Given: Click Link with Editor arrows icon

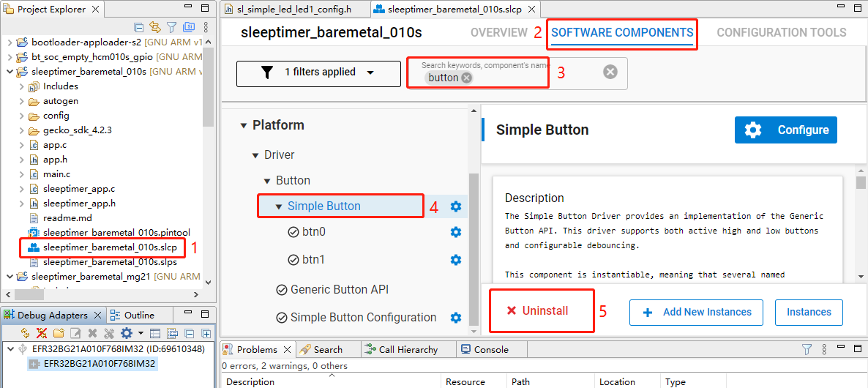Looking at the screenshot, I should (155, 28).
